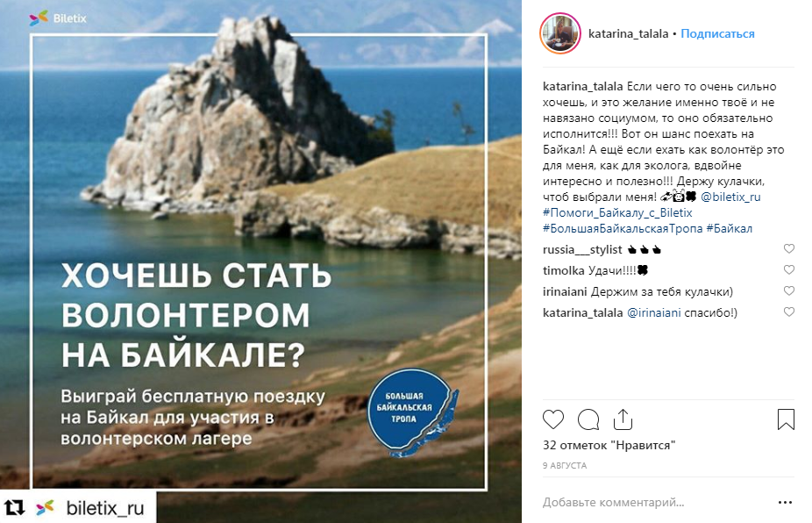View the 32 отметок Нравится likes list
Viewport: 812px width, 523px height.
(609, 445)
